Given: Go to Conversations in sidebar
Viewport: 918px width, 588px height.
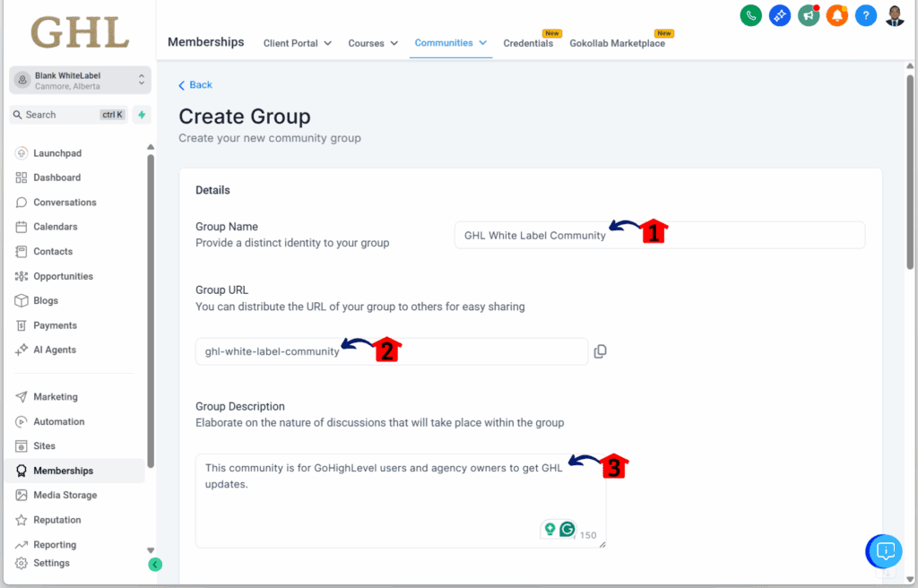Looking at the screenshot, I should pos(56,202).
